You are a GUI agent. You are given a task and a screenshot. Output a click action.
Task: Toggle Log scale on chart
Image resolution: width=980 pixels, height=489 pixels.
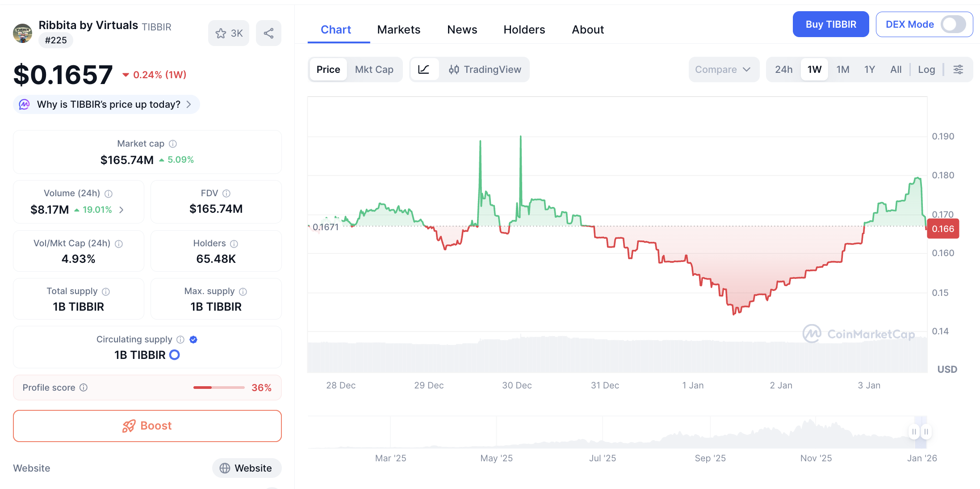(926, 69)
